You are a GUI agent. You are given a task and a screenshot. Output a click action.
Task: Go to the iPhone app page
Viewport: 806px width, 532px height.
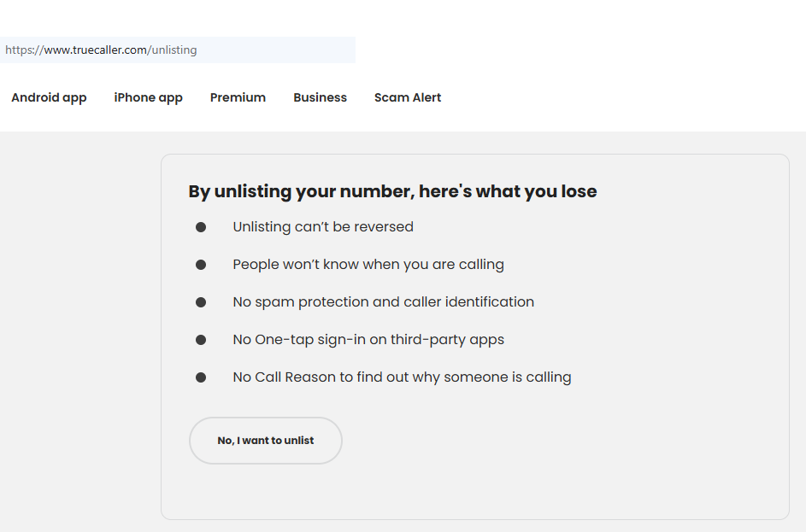click(148, 97)
